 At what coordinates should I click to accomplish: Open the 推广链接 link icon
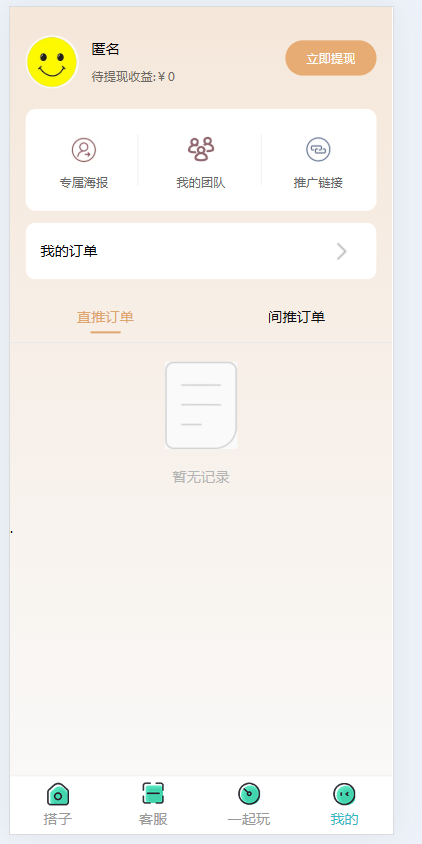[318, 150]
